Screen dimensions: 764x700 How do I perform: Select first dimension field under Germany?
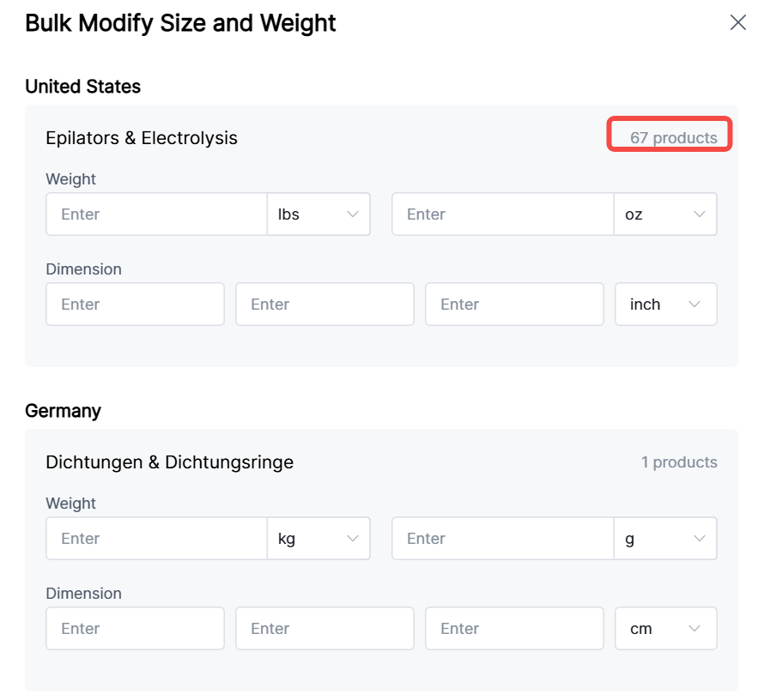(x=135, y=629)
